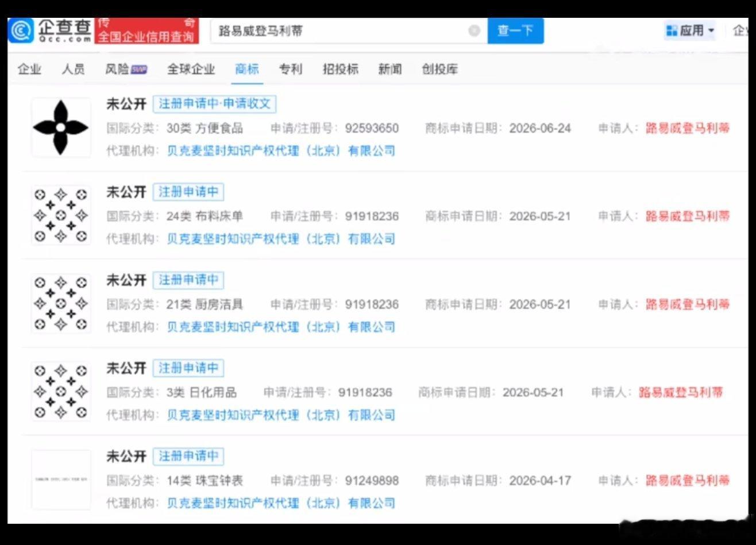Click the application date 2026-04-17

click(x=540, y=481)
